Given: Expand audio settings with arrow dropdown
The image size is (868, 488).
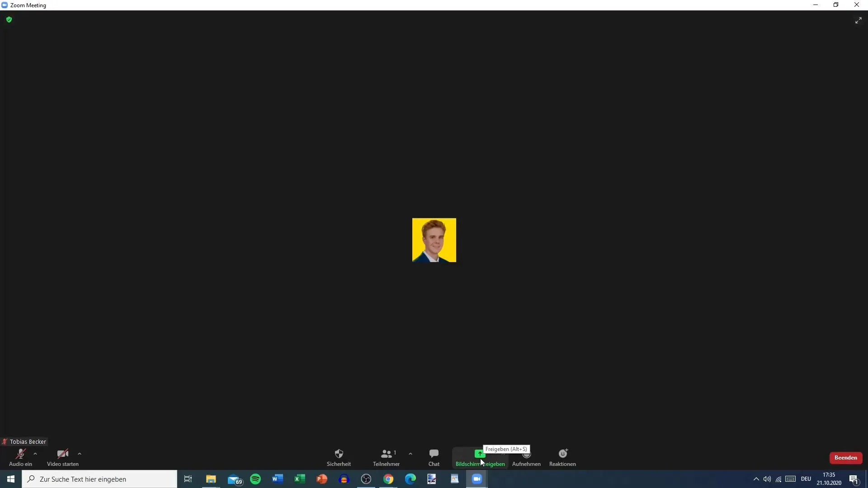Looking at the screenshot, I should 34,455.
